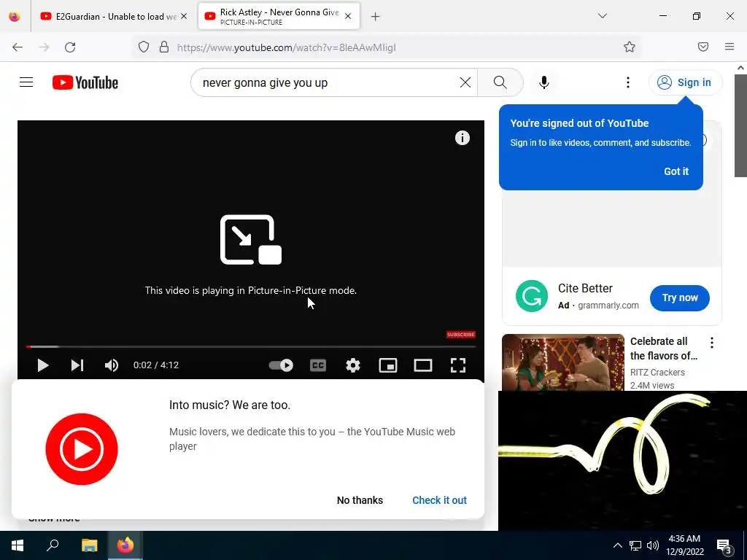
Task: Go back to previous page
Action: (x=18, y=47)
